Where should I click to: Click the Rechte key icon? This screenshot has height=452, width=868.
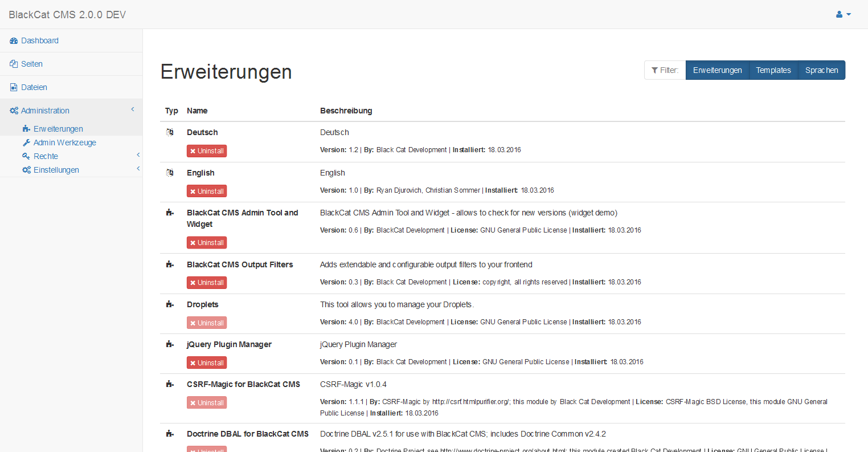(26, 156)
